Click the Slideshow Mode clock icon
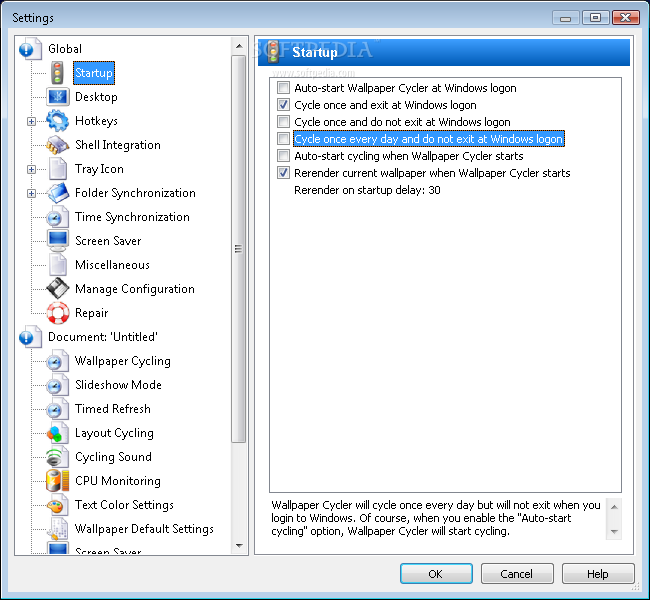The image size is (650, 600). coord(58,385)
